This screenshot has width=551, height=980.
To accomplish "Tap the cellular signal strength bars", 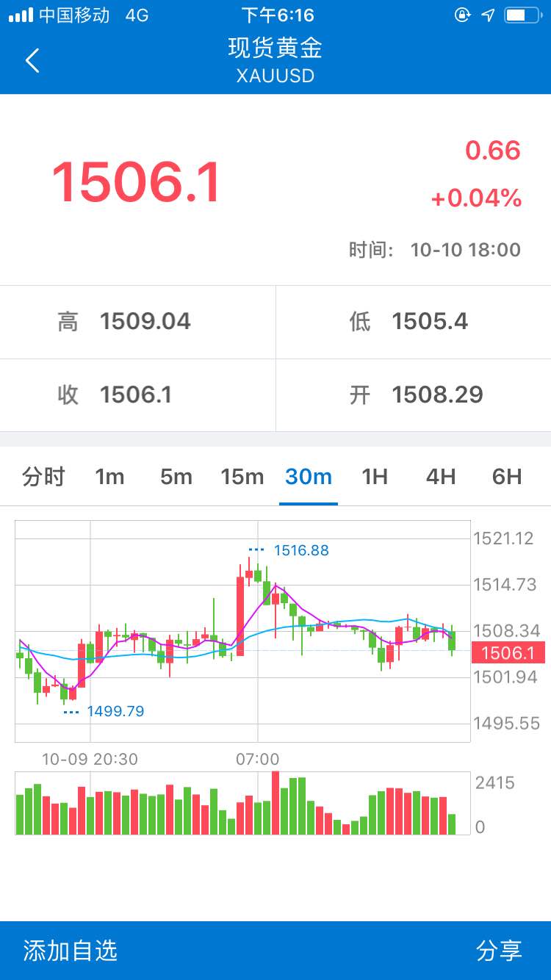I will pos(21,15).
